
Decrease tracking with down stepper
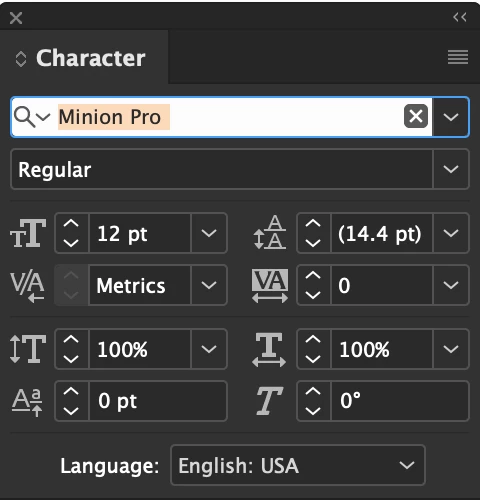point(313,295)
